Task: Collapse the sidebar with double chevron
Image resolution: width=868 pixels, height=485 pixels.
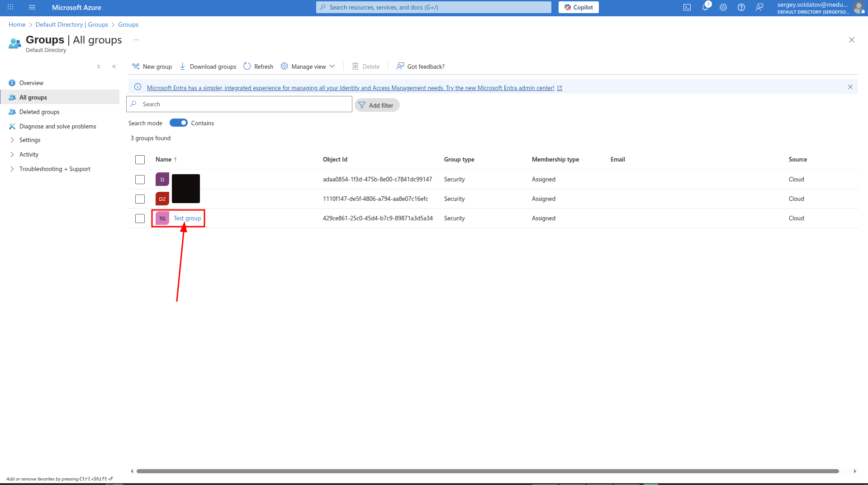Action: point(114,67)
